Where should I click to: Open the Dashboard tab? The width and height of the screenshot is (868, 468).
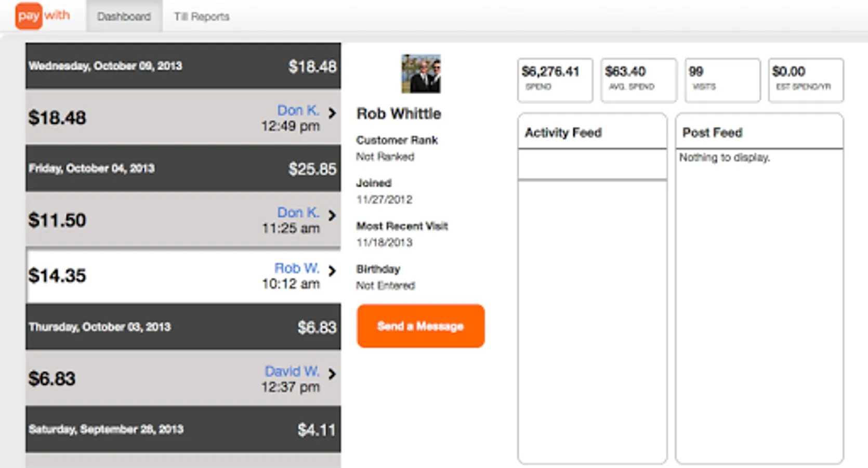(x=124, y=17)
